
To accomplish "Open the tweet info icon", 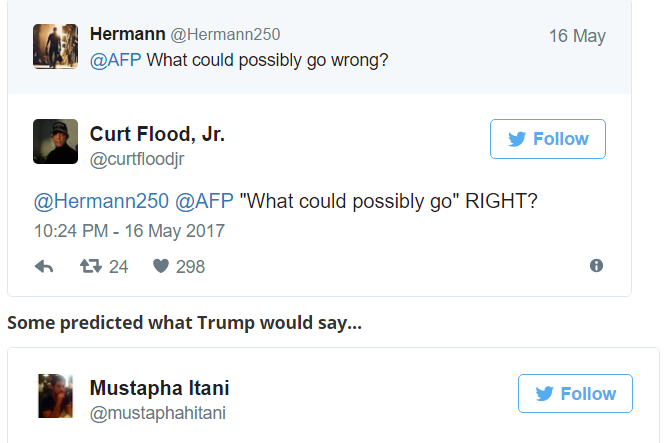I will click(596, 265).
